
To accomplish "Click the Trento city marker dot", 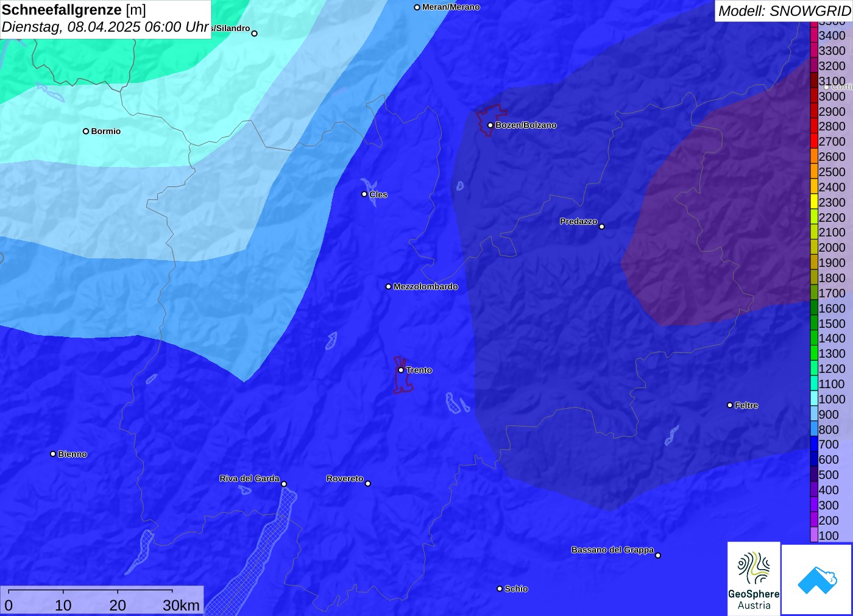I will click(401, 370).
